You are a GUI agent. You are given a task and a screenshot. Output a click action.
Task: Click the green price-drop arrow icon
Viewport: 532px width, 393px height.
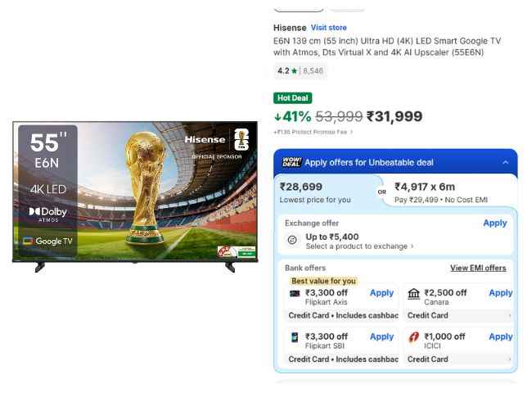tap(277, 117)
